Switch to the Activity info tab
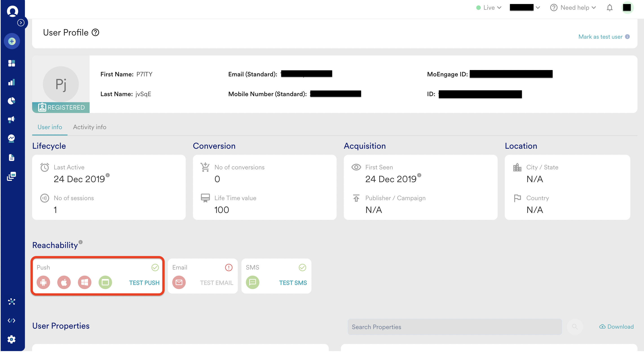644x354 pixels. tap(90, 127)
